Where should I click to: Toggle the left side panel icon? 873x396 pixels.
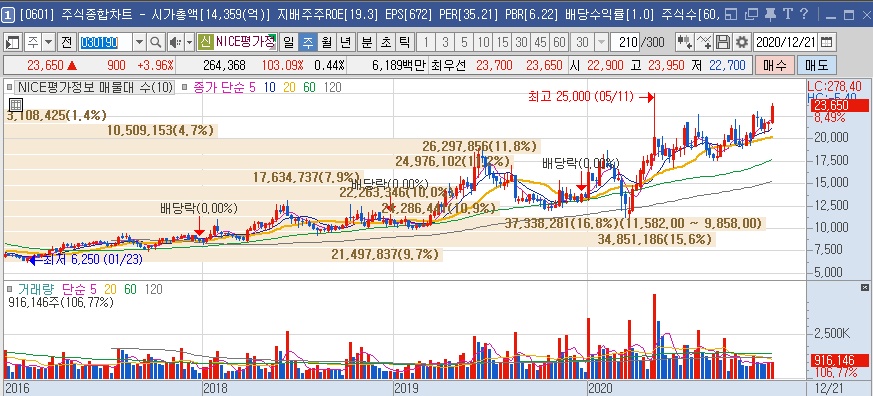(14, 42)
